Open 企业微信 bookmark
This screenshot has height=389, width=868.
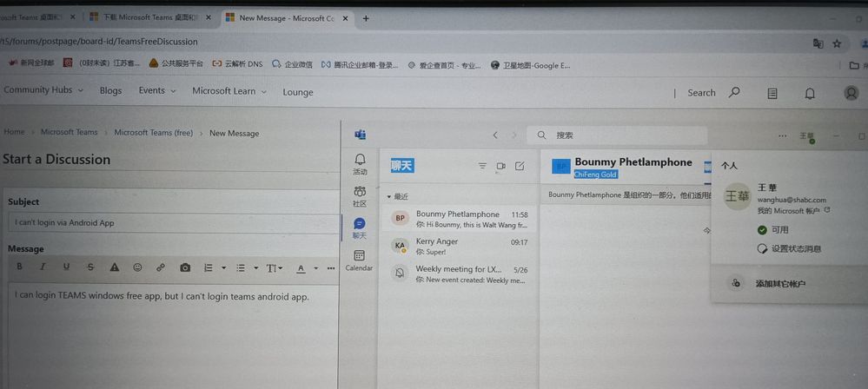pyautogui.click(x=292, y=65)
